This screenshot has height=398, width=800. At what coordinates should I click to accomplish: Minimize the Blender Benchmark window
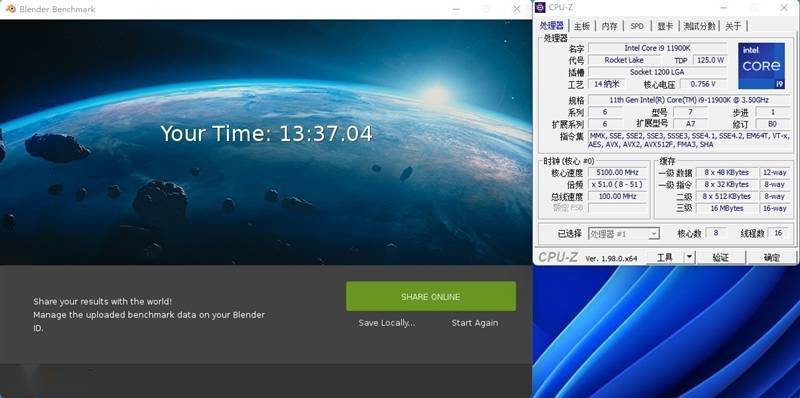[456, 9]
